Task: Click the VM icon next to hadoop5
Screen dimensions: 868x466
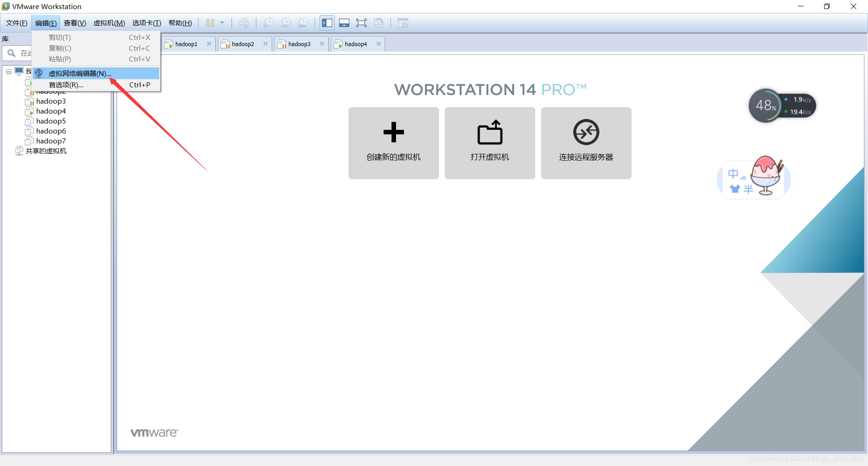Action: pos(29,121)
